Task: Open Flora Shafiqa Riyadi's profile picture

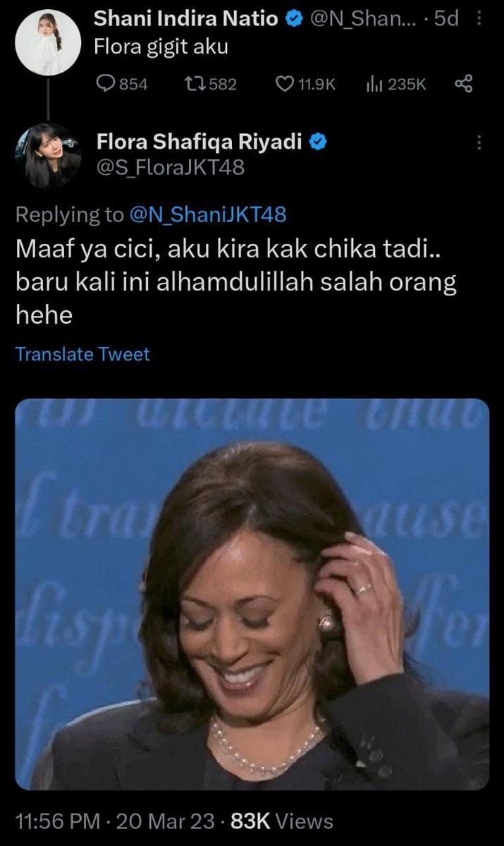Action: (x=48, y=156)
